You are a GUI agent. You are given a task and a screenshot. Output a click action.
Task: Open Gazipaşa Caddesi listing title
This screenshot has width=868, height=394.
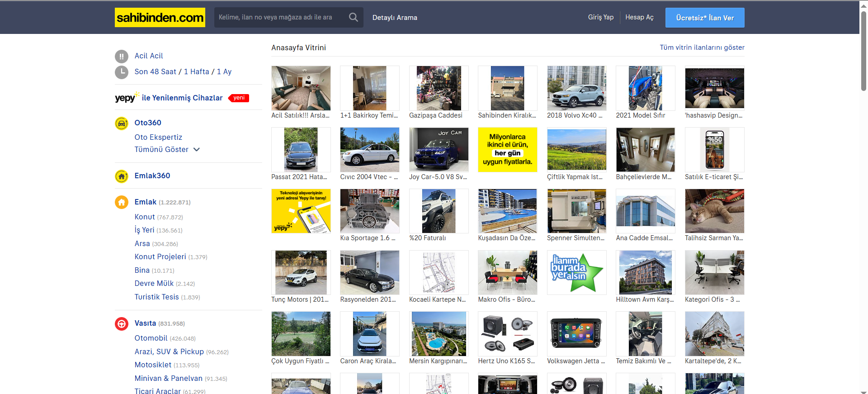pos(436,115)
